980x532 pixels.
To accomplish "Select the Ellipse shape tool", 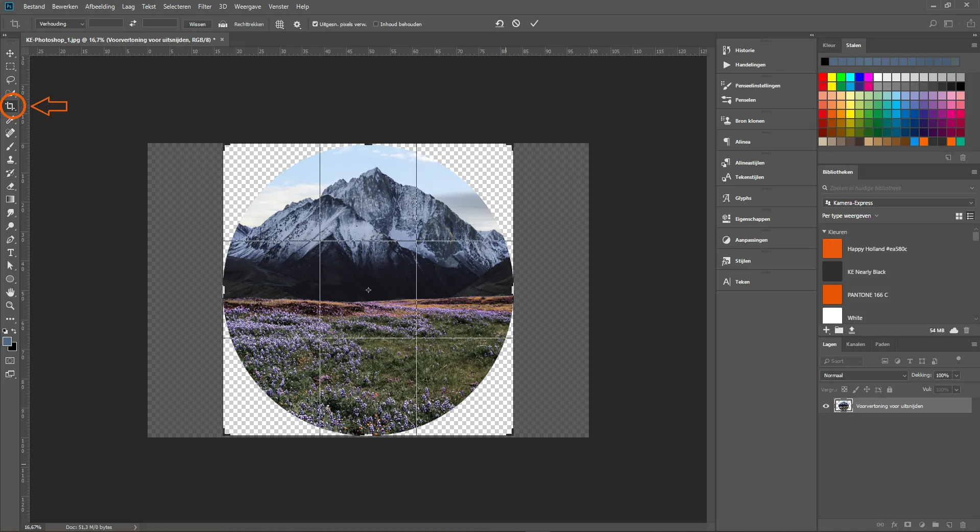I will pyautogui.click(x=10, y=279).
